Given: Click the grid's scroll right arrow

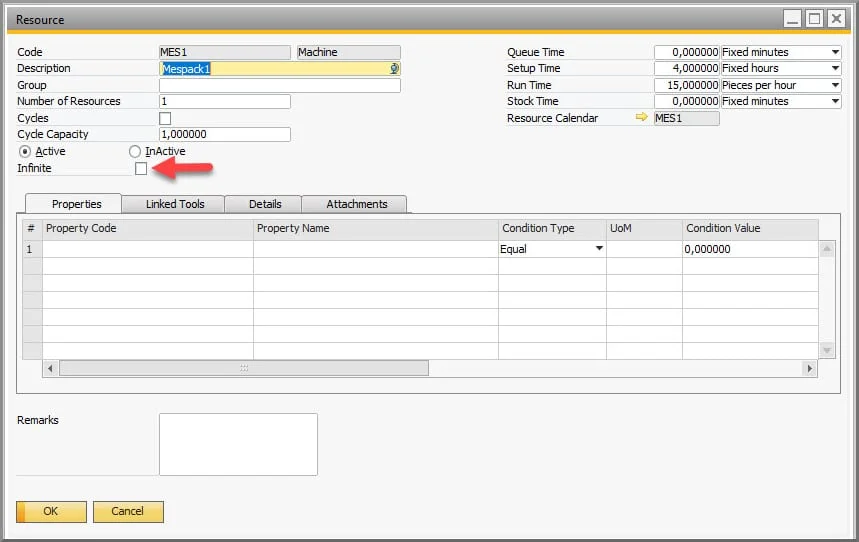Looking at the screenshot, I should click(x=809, y=368).
